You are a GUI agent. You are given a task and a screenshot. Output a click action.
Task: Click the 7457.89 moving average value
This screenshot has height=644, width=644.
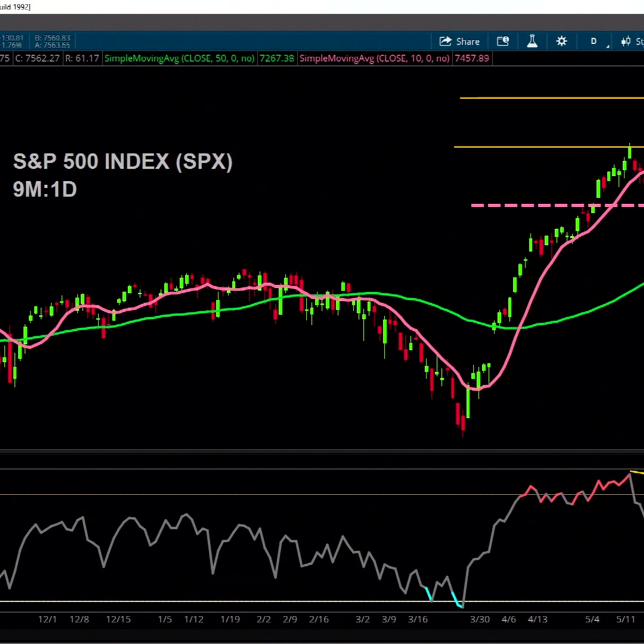point(472,59)
